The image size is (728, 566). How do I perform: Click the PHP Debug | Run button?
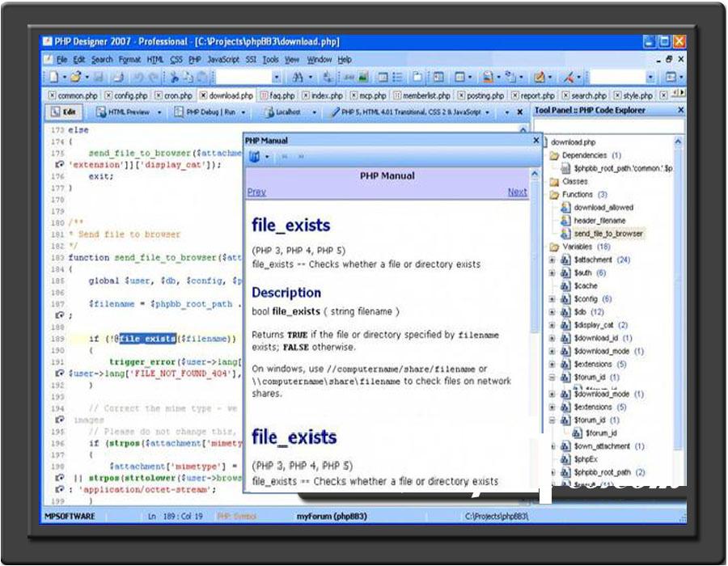pyautogui.click(x=205, y=112)
